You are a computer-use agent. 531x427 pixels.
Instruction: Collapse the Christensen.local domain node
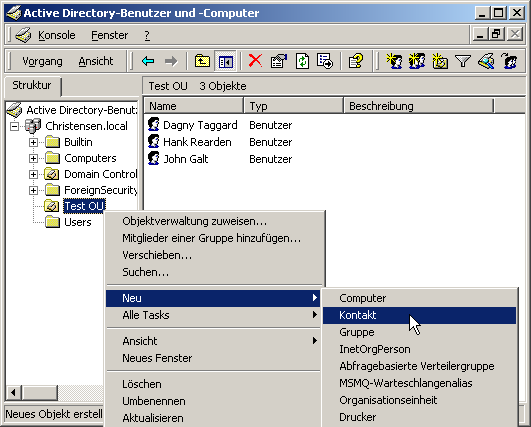point(14,126)
